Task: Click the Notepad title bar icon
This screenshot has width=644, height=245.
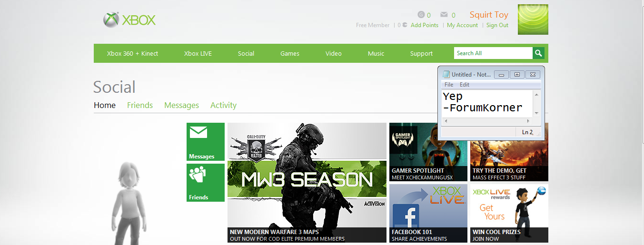Action: [x=446, y=74]
